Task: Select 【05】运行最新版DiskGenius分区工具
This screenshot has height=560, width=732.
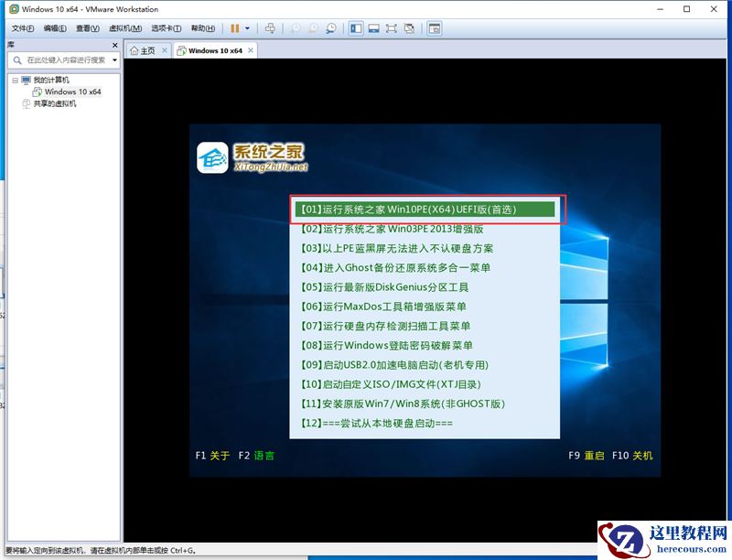Action: [384, 287]
